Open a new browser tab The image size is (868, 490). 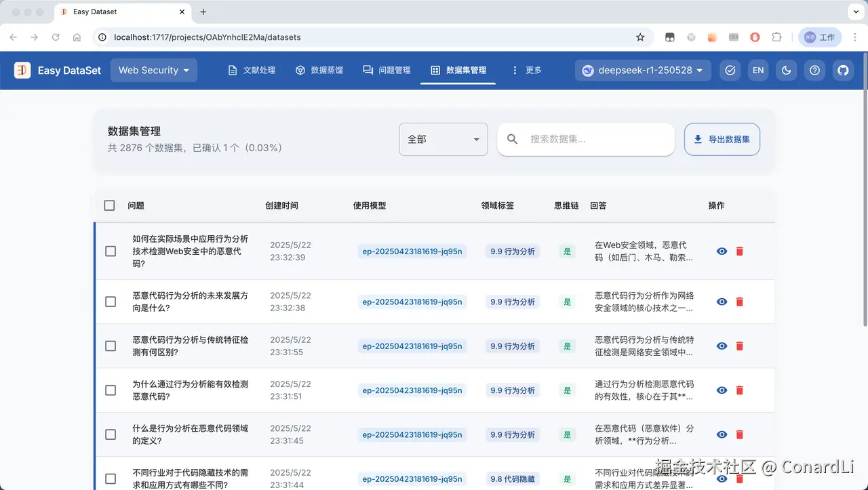(x=203, y=12)
